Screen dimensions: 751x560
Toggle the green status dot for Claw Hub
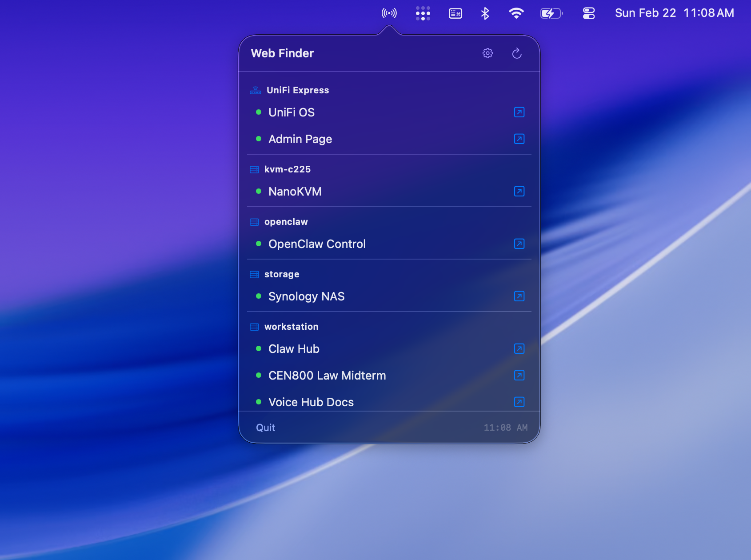tap(259, 349)
